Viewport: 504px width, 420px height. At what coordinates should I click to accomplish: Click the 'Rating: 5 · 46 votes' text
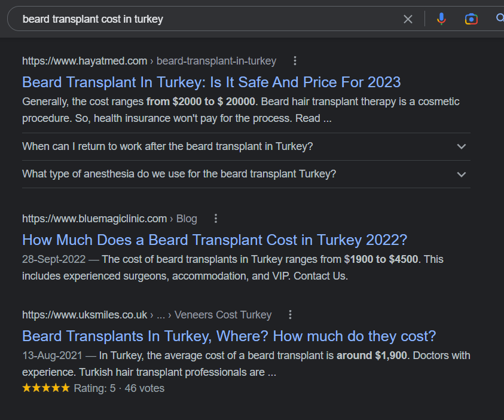(x=119, y=388)
